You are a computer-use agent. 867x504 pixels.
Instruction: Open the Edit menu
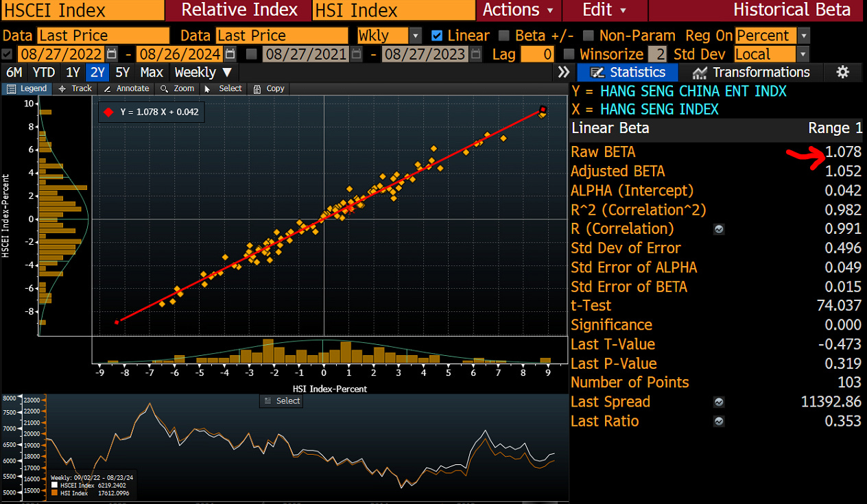point(604,10)
